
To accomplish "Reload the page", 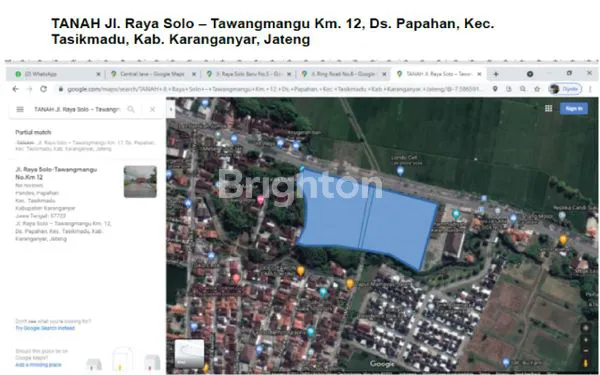I will point(44,89).
